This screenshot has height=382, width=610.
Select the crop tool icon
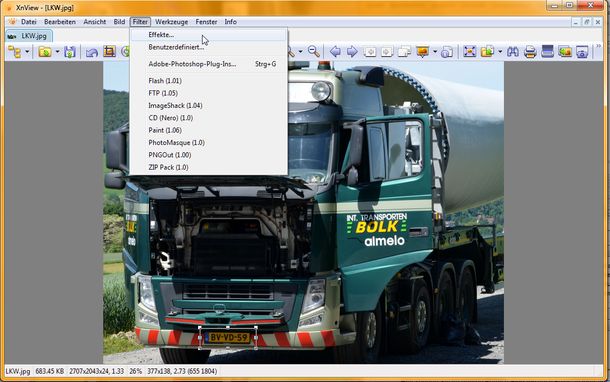tap(109, 52)
